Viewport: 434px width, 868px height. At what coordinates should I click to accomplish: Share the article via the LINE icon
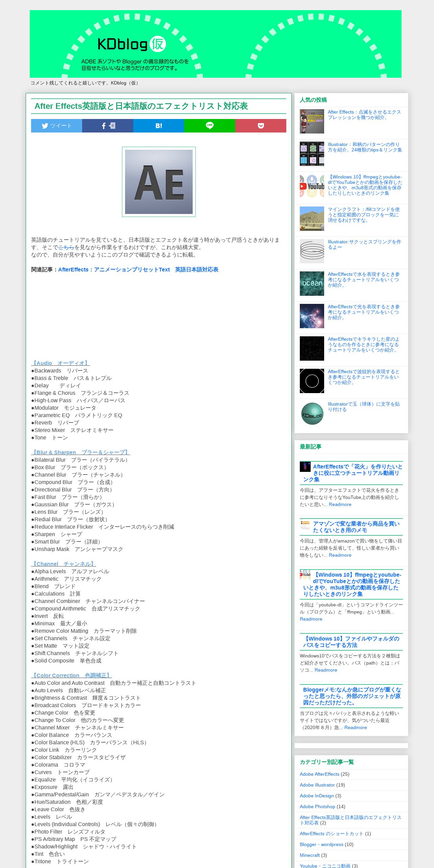pos(210,126)
